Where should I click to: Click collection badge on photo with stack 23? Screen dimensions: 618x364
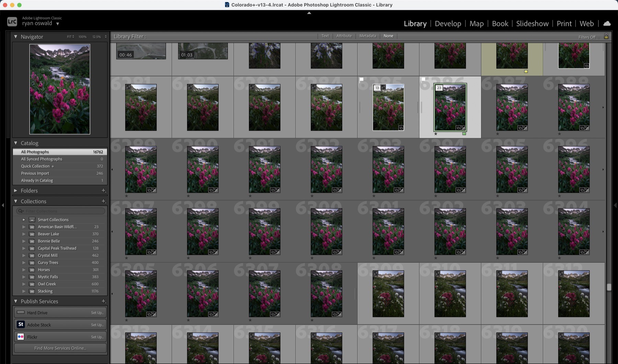[458, 128]
